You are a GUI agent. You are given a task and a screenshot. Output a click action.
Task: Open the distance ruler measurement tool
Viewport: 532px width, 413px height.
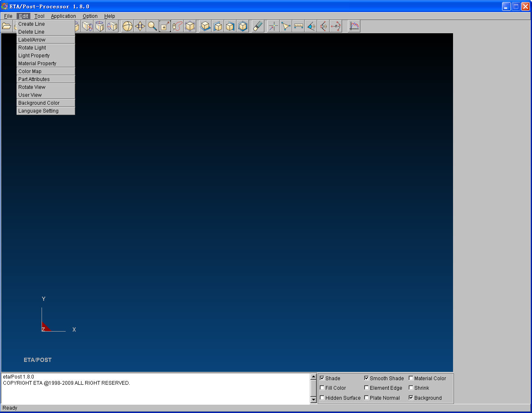[x=298, y=26]
